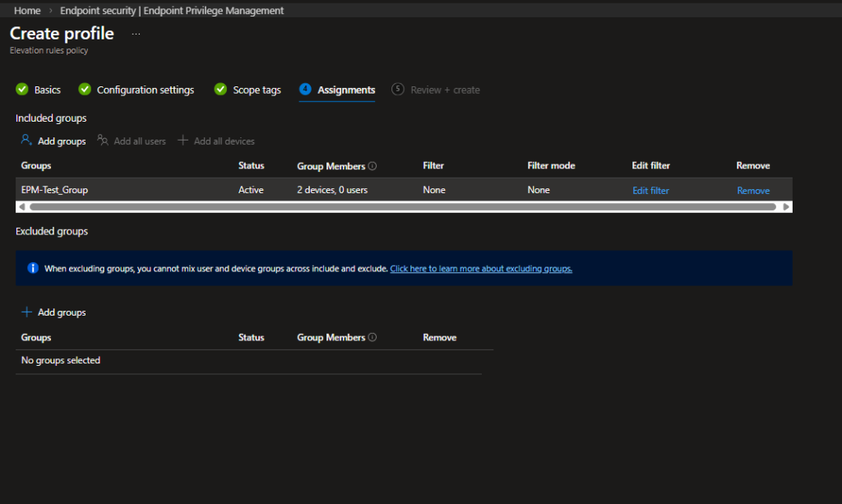Click the green checkmark icon for the Basics step
Image resolution: width=842 pixels, height=504 pixels.
(22, 89)
